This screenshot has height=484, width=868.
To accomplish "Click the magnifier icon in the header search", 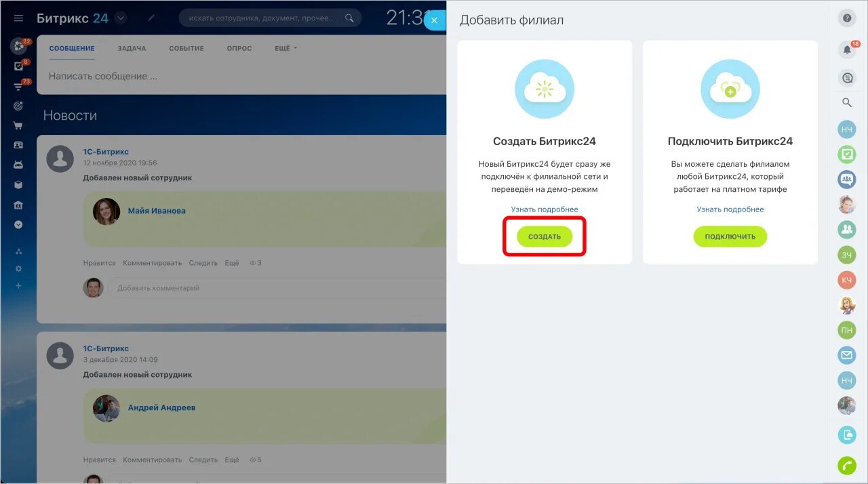I will [x=349, y=18].
